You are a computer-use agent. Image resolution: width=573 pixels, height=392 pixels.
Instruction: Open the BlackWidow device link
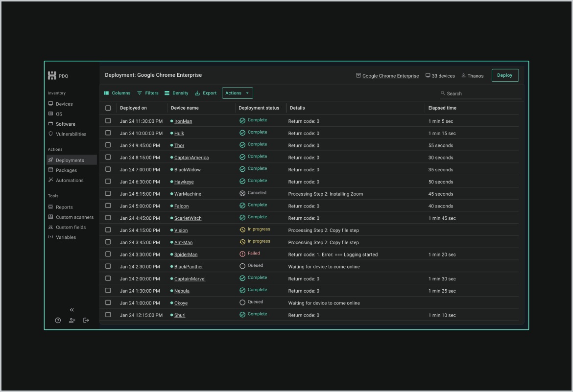[187, 170]
